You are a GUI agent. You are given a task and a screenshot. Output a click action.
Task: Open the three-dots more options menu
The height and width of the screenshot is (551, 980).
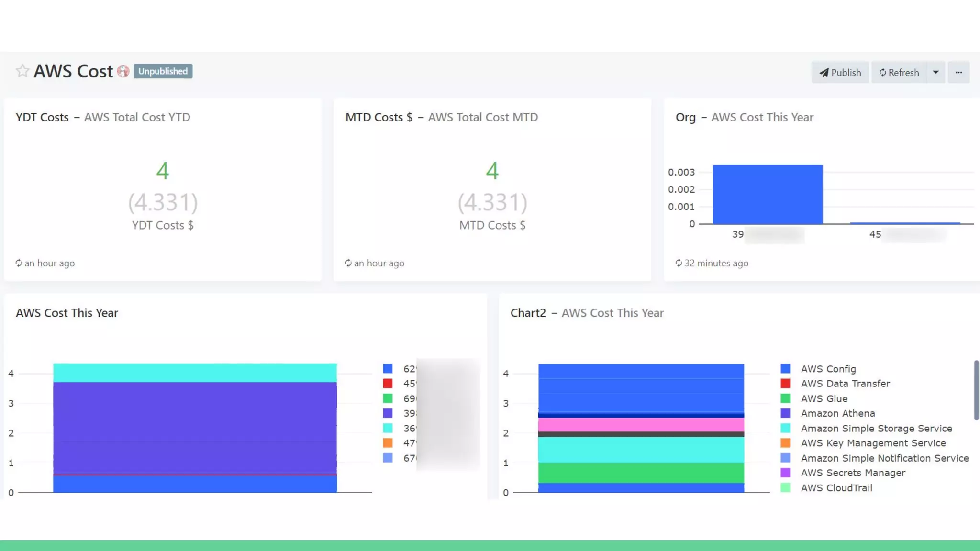click(958, 73)
